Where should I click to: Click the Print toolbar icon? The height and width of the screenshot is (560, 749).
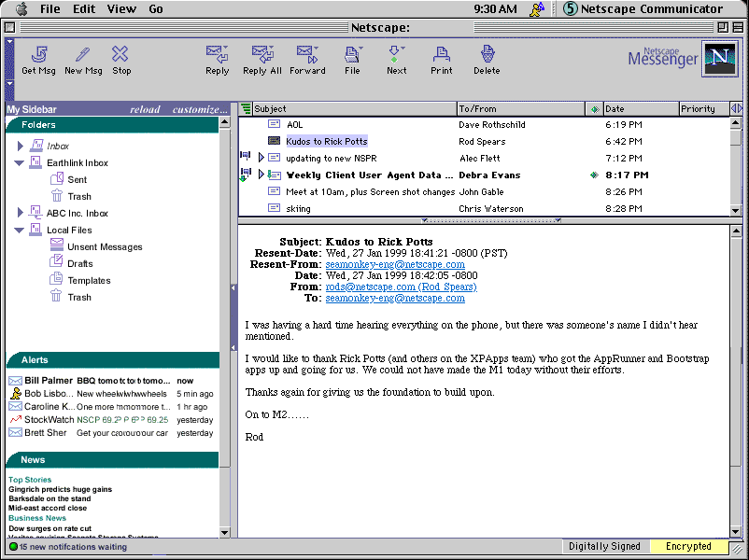pos(441,54)
